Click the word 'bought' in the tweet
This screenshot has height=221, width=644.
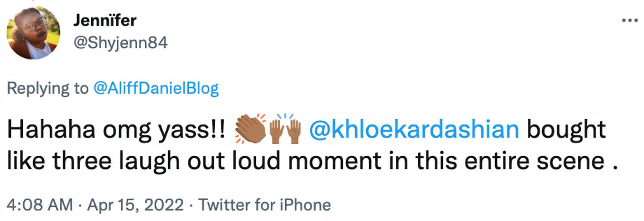coord(566,130)
